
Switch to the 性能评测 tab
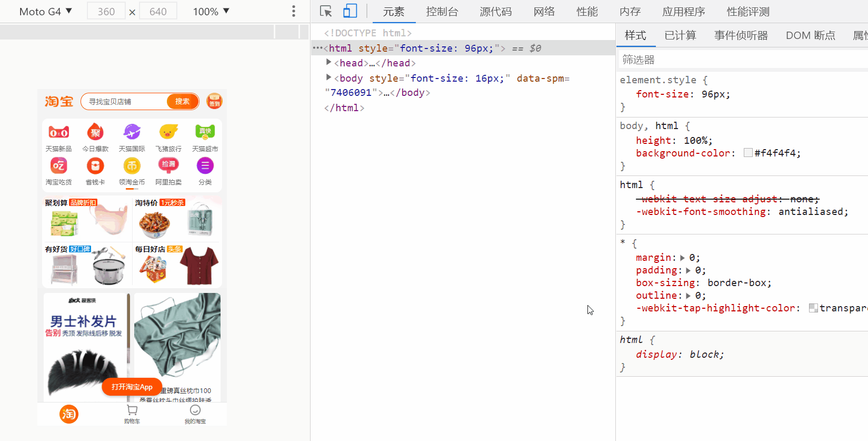(x=748, y=12)
